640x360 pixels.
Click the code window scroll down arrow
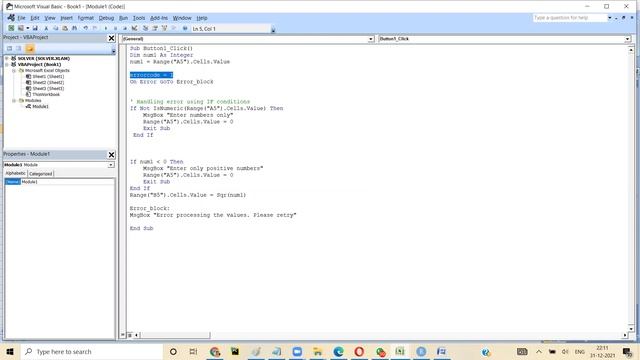[631, 328]
